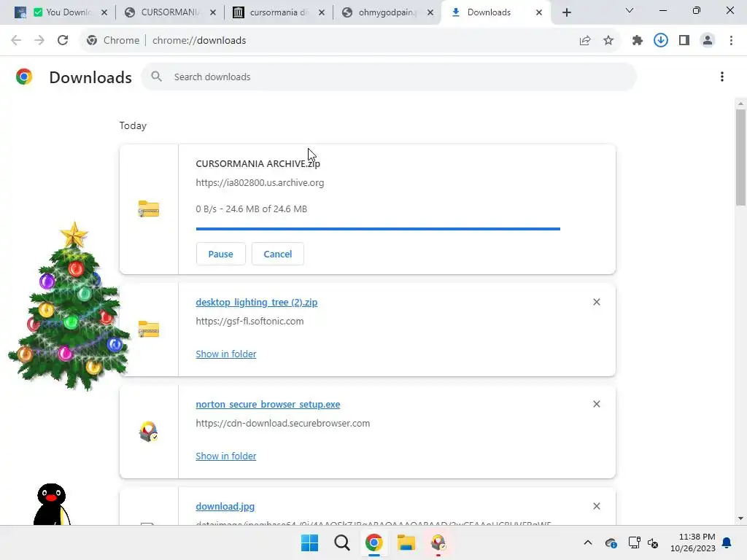
Task: Open the Windows Start menu
Action: tap(309, 542)
